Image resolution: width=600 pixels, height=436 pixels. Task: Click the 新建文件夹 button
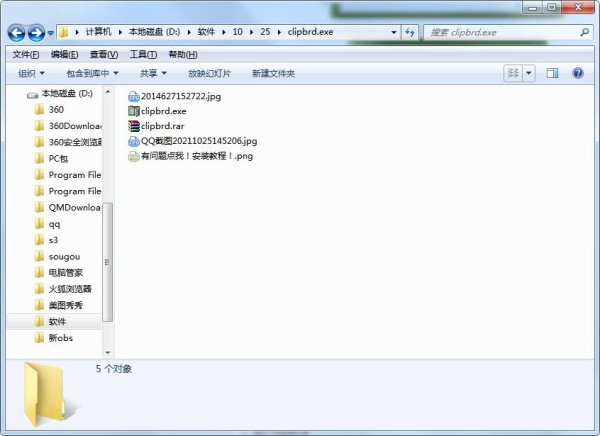click(x=273, y=73)
